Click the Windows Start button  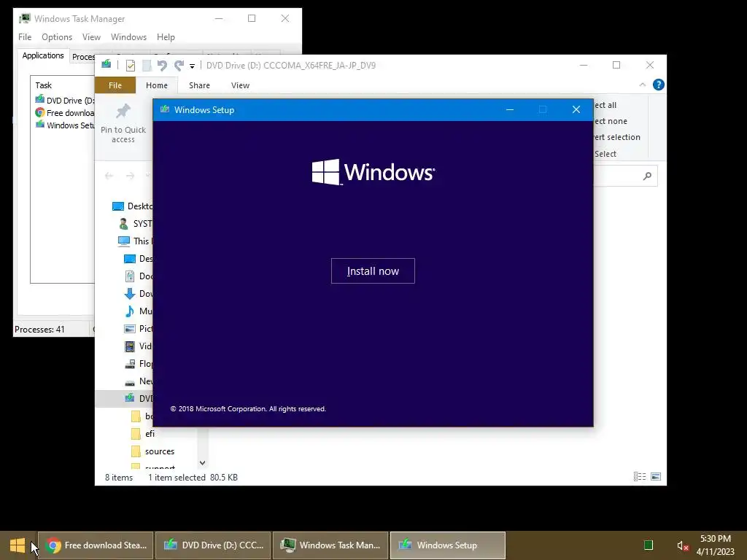18,545
